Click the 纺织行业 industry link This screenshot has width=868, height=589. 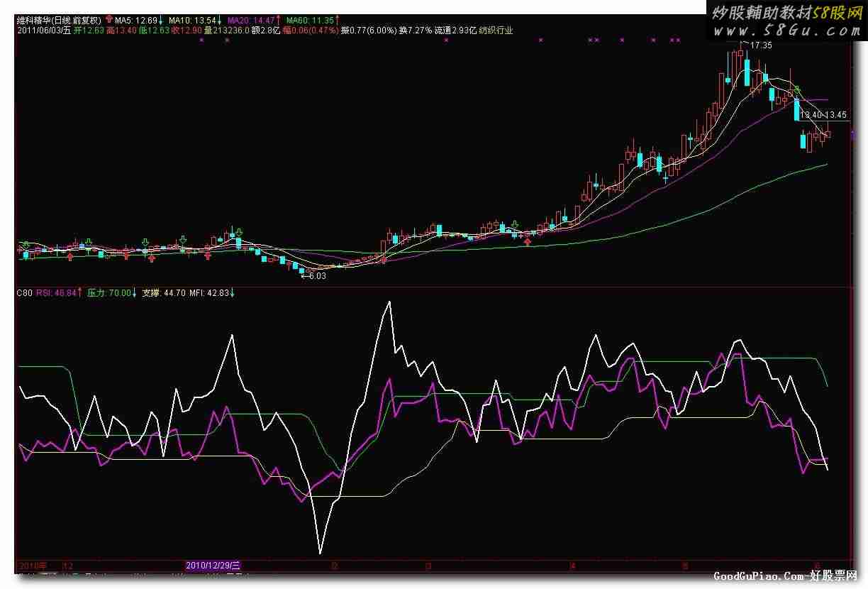click(496, 31)
